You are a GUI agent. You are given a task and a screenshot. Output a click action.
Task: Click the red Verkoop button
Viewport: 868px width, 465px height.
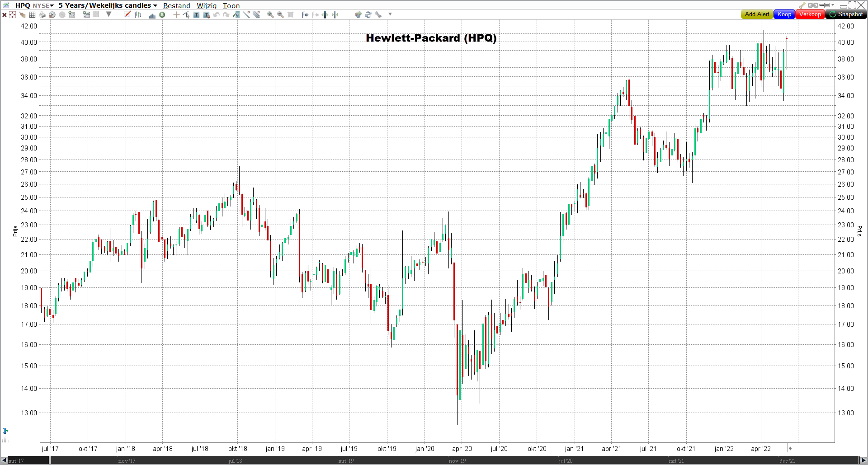point(810,14)
